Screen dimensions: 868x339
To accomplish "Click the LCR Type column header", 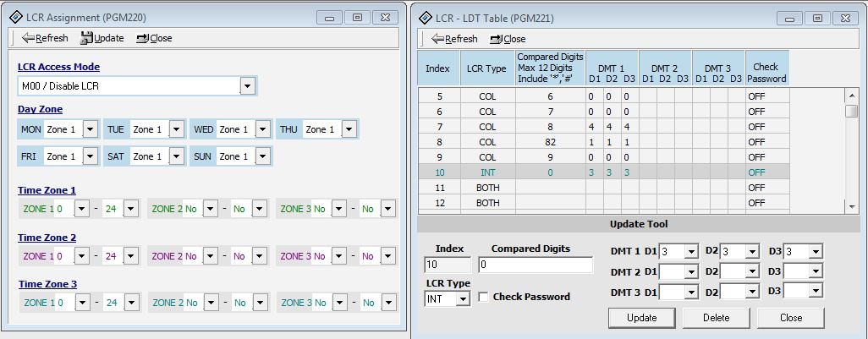I will click(487, 68).
